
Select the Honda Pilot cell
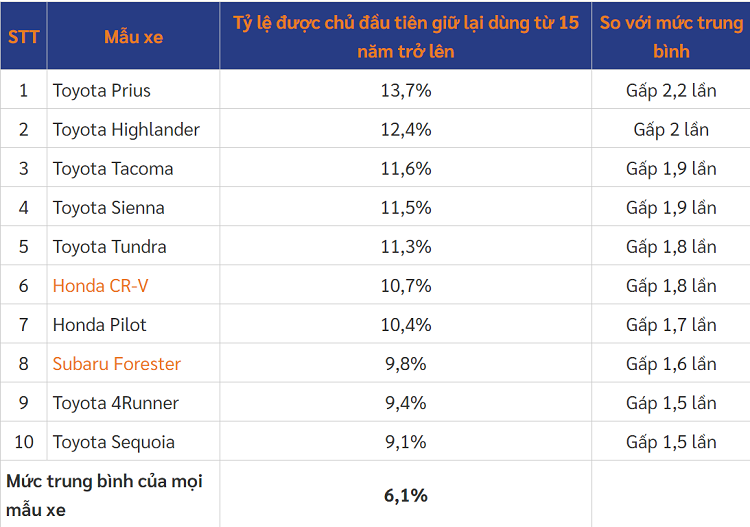100,325
